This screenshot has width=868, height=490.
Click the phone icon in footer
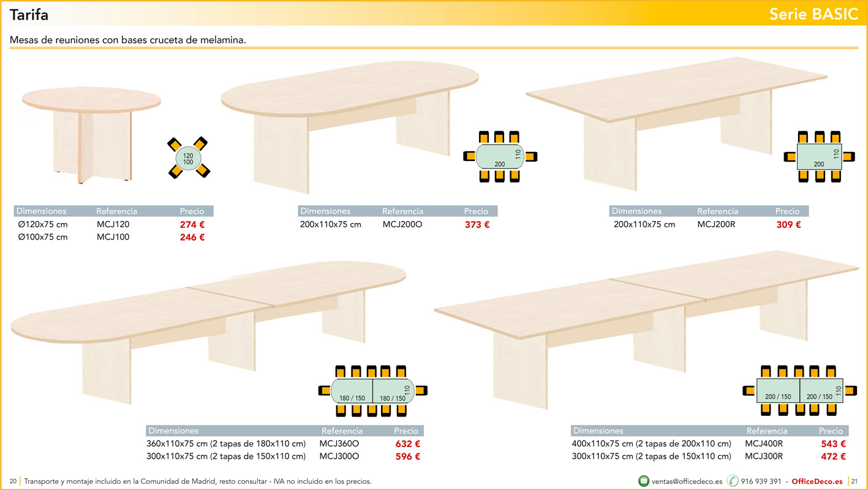point(732,481)
